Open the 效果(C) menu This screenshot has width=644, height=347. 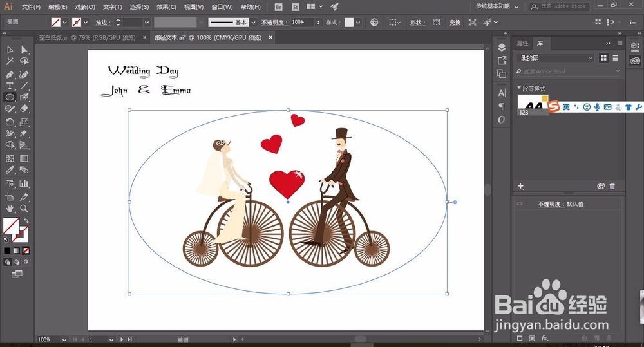(166, 7)
